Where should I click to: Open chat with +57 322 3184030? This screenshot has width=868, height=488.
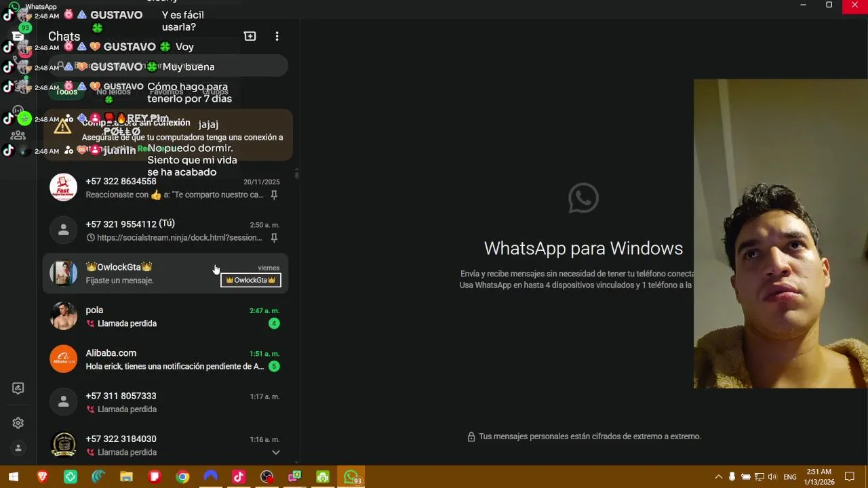(x=165, y=445)
